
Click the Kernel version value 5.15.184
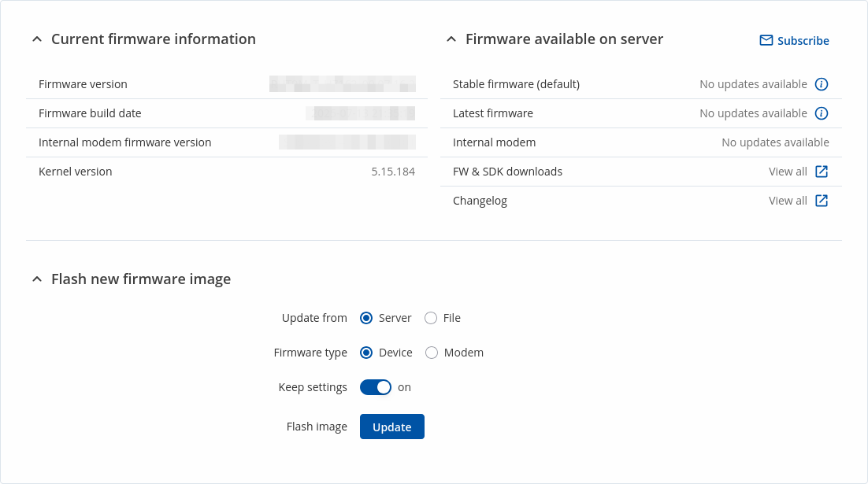(x=393, y=172)
